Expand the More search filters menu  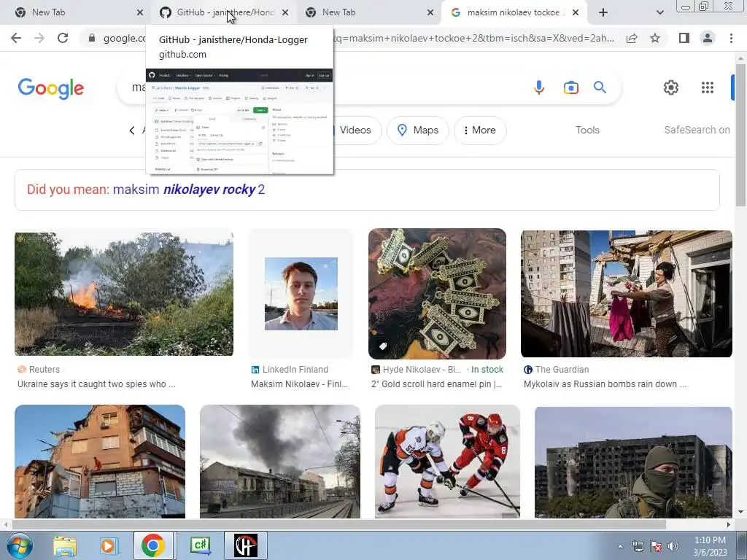pyautogui.click(x=480, y=130)
